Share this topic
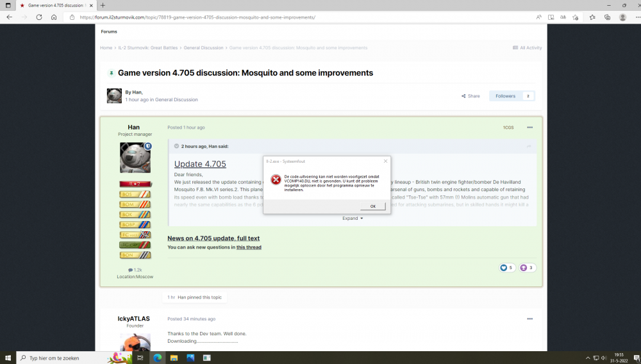The height and width of the screenshot is (364, 641). point(470,96)
